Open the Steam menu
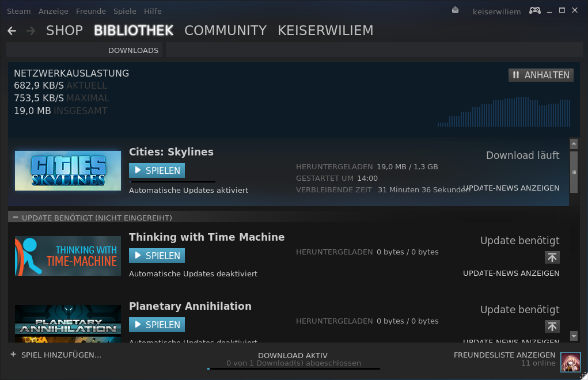This screenshot has width=588, height=380. coord(19,12)
